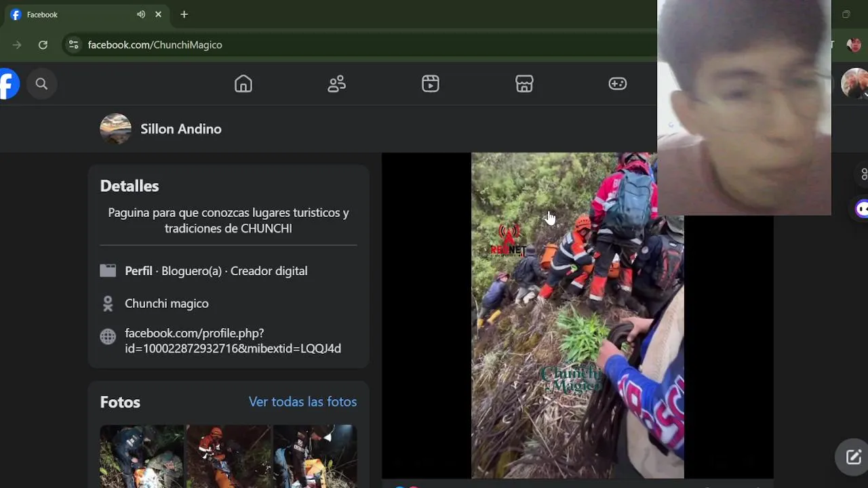This screenshot has width=868, height=488.
Task: Click the Chunchi magico detail entry
Action: click(166, 304)
